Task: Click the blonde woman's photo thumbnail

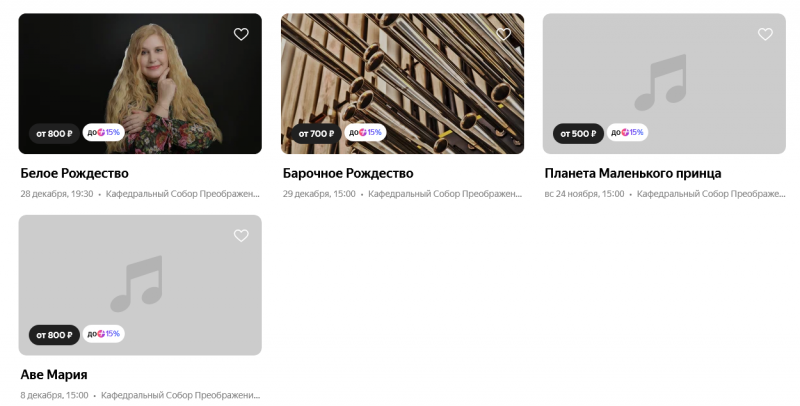Action: (x=140, y=84)
